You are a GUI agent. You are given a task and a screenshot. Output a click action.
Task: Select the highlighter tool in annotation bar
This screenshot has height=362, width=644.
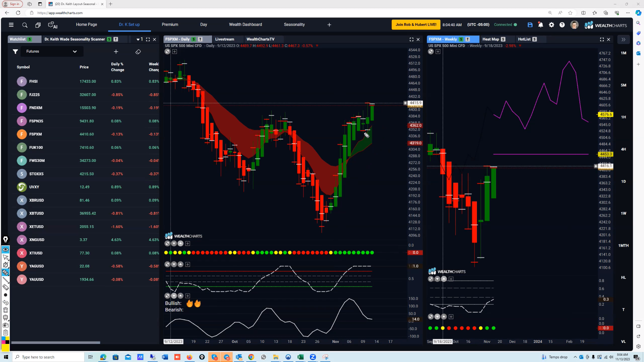(x=5, y=272)
